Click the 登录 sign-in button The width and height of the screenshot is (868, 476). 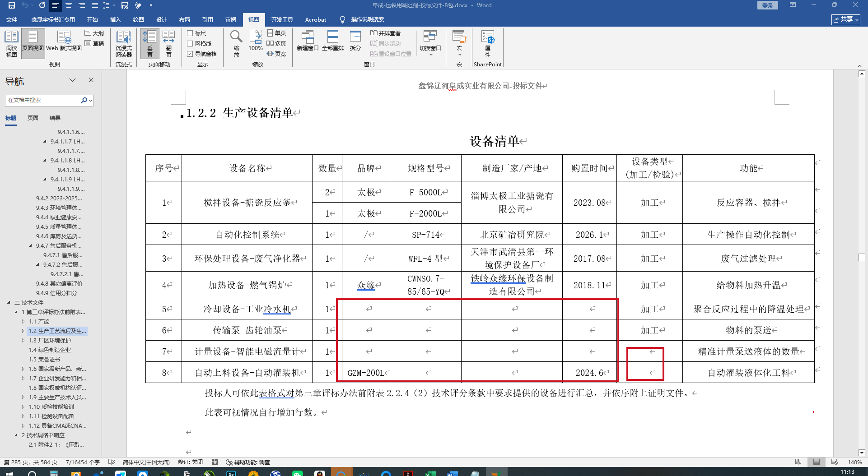(x=768, y=5)
